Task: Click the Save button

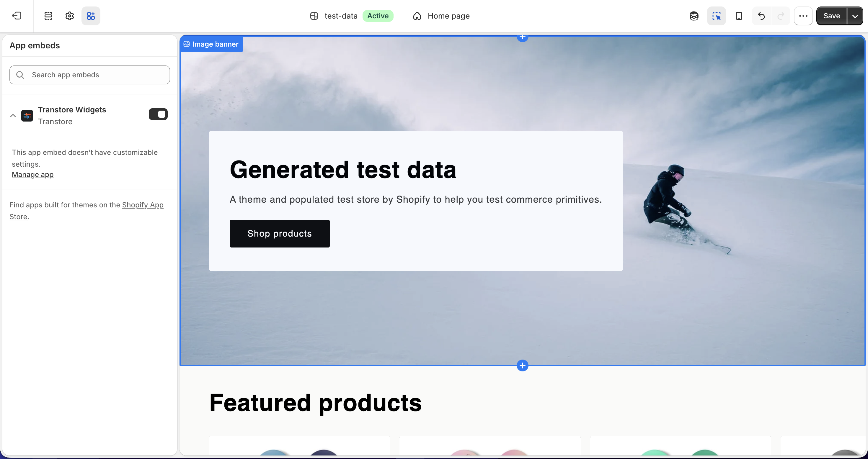Action: (831, 16)
